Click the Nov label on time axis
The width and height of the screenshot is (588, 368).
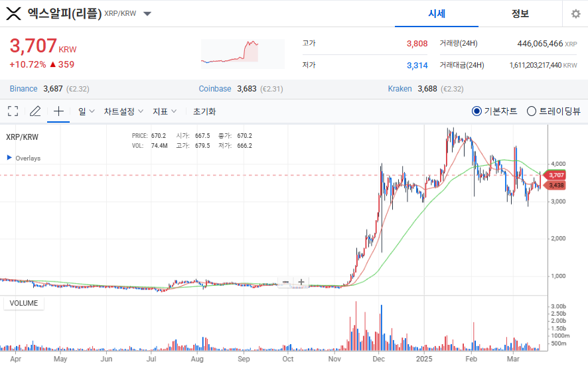[334, 359]
